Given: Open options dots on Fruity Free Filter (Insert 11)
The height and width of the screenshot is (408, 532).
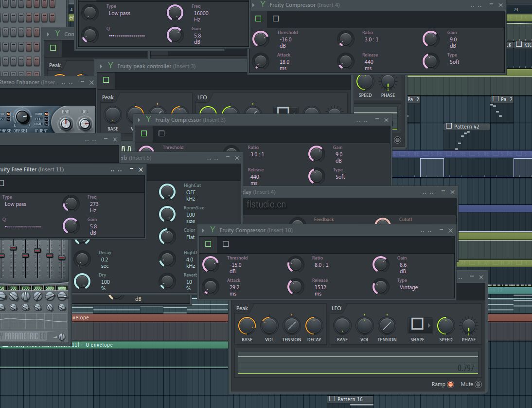Looking at the screenshot, I should [x=116, y=170].
